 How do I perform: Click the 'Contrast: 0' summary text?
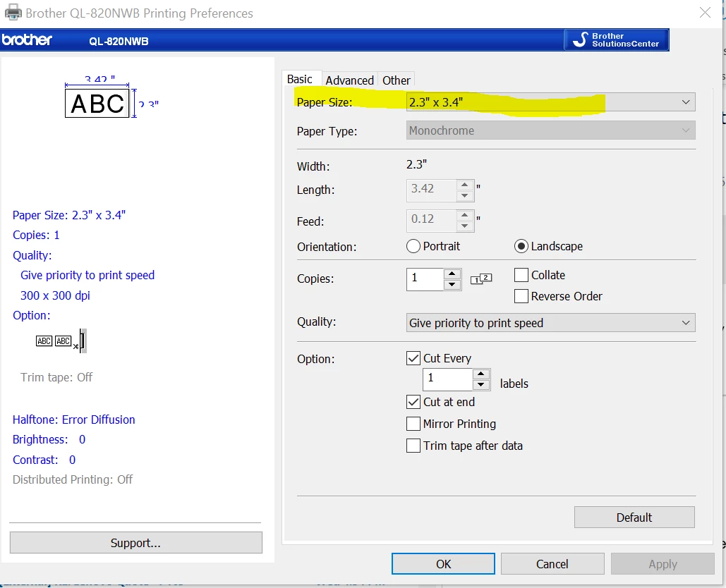click(44, 460)
